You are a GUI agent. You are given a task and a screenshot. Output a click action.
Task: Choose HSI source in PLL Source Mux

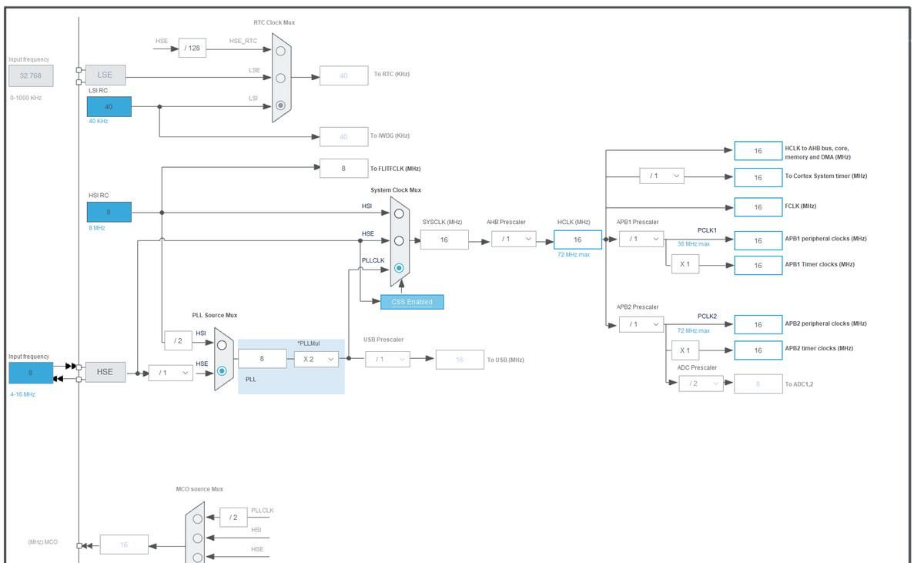click(x=222, y=345)
